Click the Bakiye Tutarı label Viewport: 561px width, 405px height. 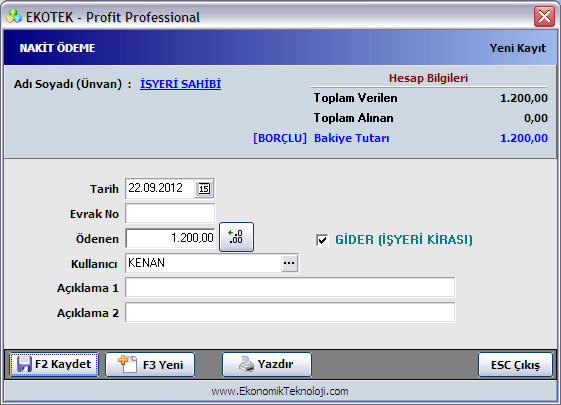351,138
